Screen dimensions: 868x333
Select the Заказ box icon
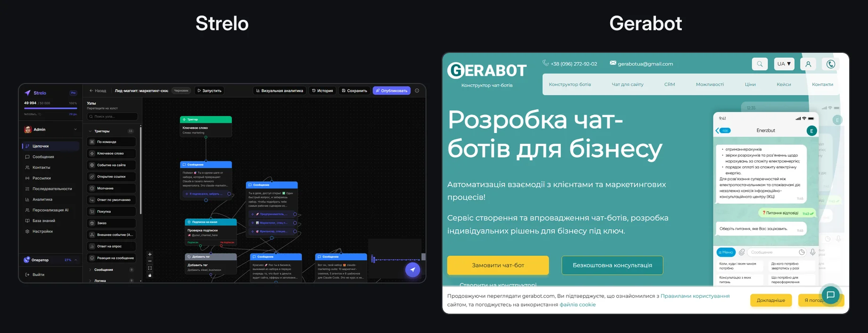click(x=92, y=223)
